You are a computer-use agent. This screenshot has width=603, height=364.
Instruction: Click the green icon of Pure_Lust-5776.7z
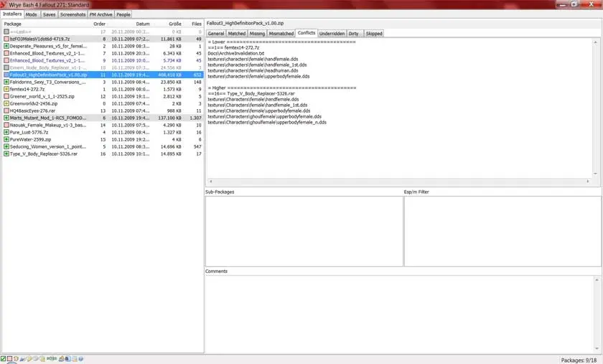pyautogui.click(x=6, y=132)
